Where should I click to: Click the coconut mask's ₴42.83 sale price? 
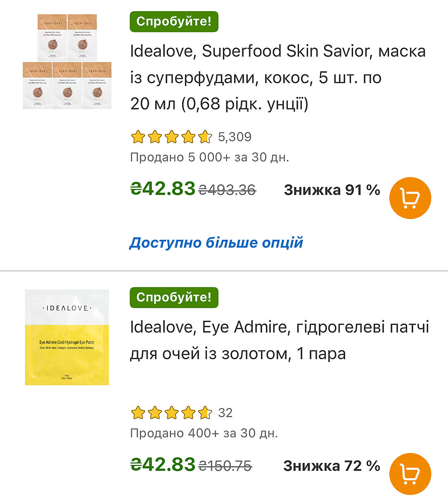[163, 189]
